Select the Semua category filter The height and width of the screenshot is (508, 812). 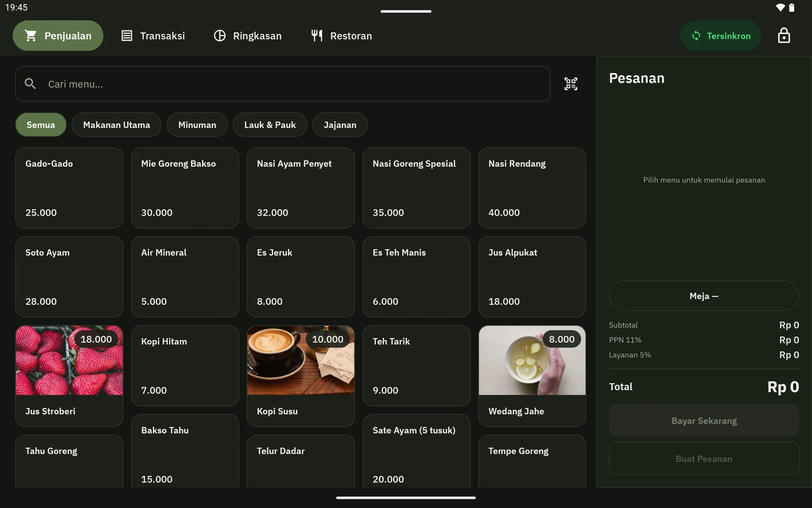tap(41, 125)
